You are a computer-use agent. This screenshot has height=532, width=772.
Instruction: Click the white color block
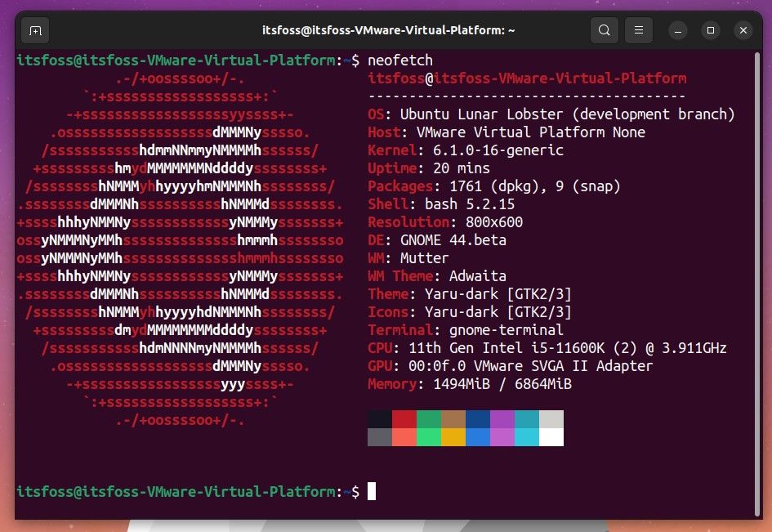(551, 437)
